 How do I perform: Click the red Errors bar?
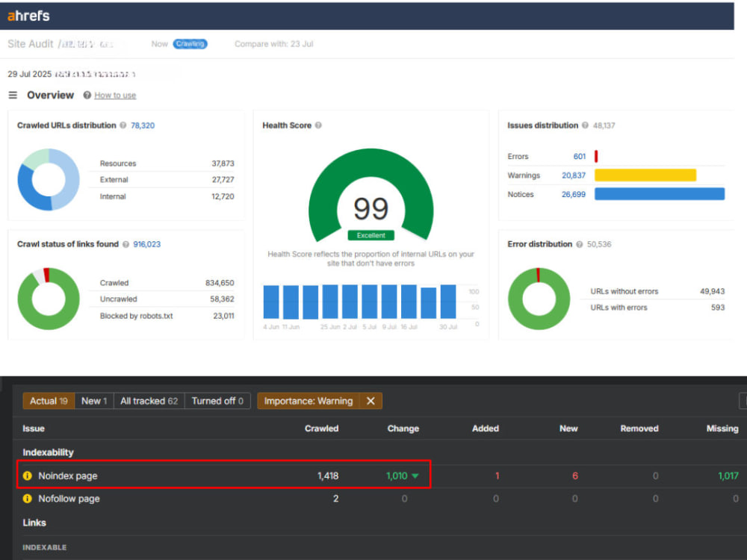tap(596, 156)
